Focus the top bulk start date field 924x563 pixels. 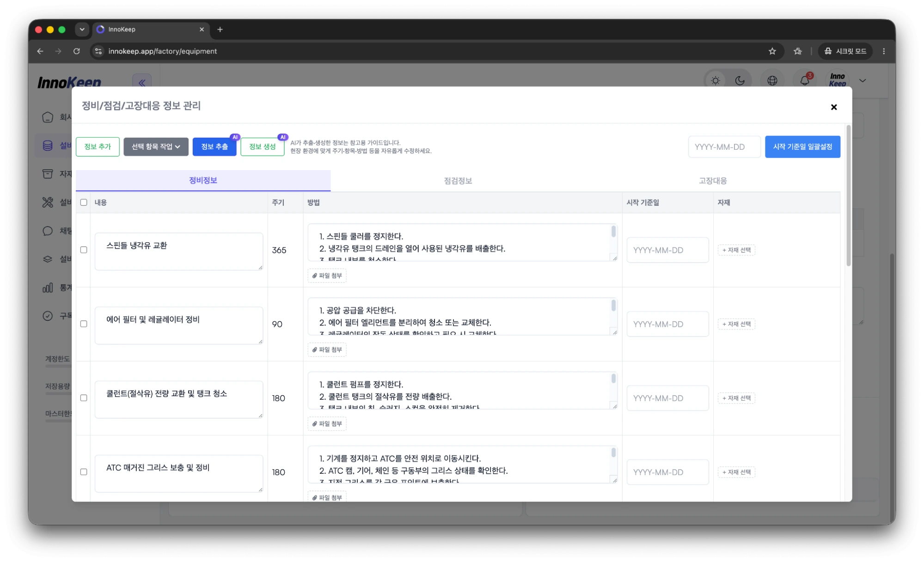[x=724, y=147]
